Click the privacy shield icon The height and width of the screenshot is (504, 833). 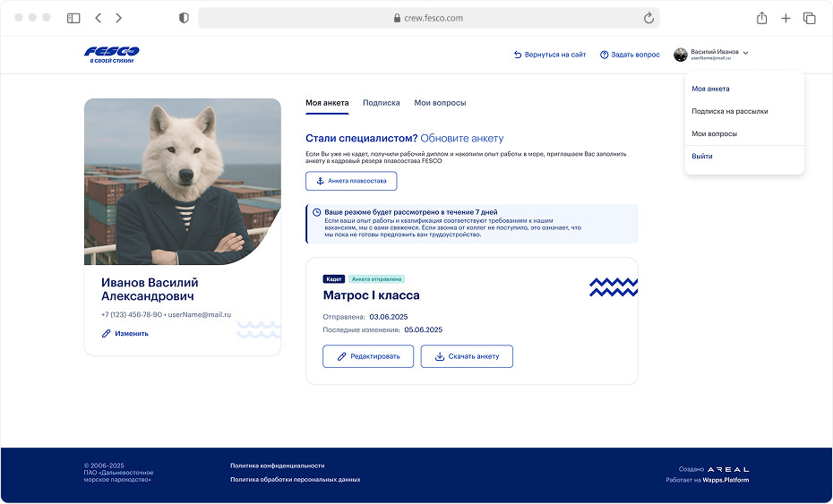184,18
